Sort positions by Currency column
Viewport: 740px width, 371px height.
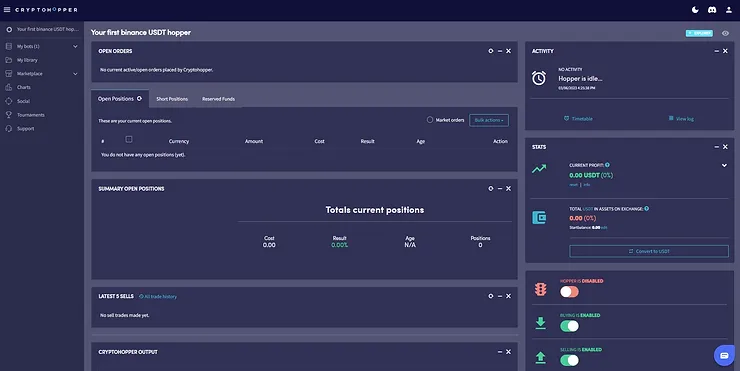179,141
